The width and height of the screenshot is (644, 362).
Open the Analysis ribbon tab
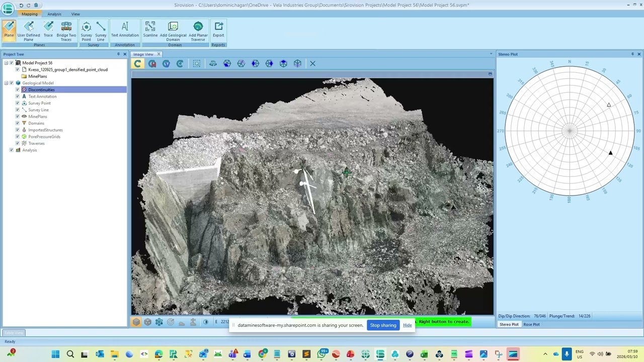(54, 14)
